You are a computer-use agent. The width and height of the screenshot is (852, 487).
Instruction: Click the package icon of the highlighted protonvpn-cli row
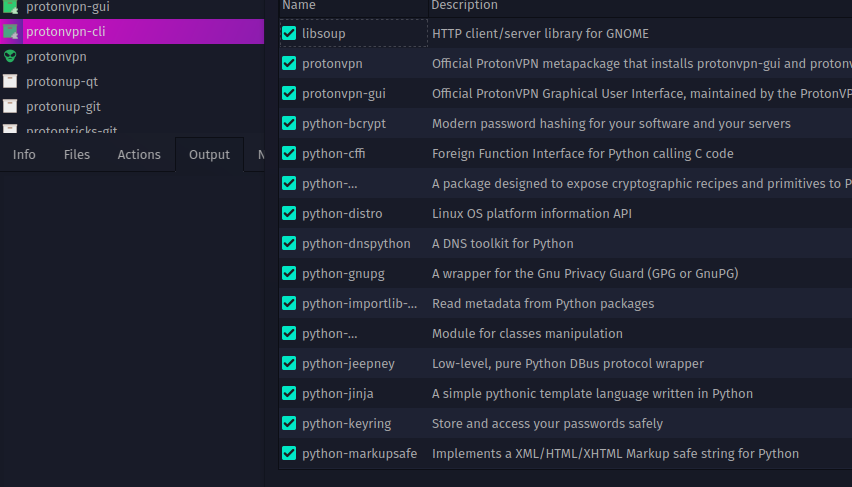click(10, 31)
